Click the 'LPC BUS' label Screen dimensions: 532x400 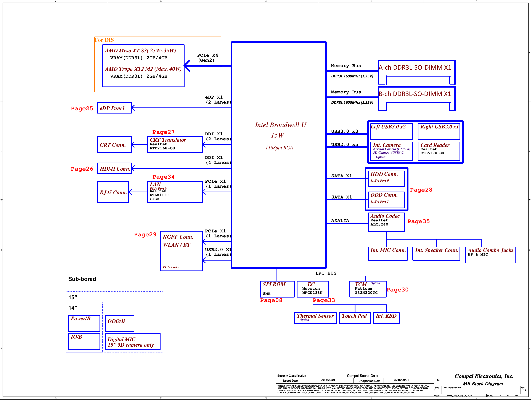326,273
